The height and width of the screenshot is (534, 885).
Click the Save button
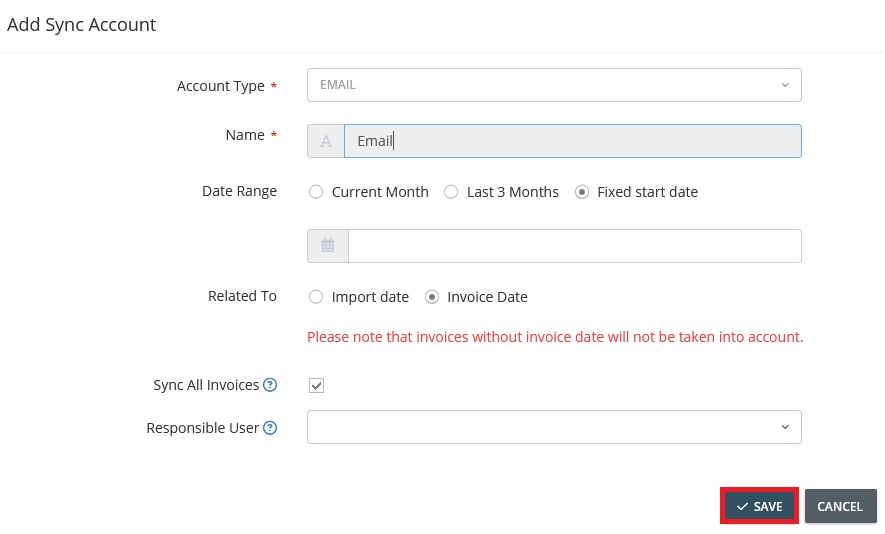(x=759, y=506)
